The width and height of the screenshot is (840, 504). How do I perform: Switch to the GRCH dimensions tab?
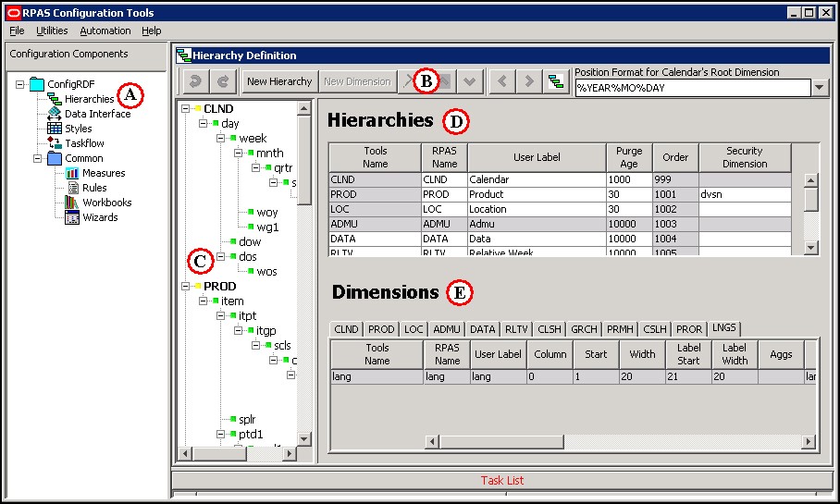tap(584, 329)
